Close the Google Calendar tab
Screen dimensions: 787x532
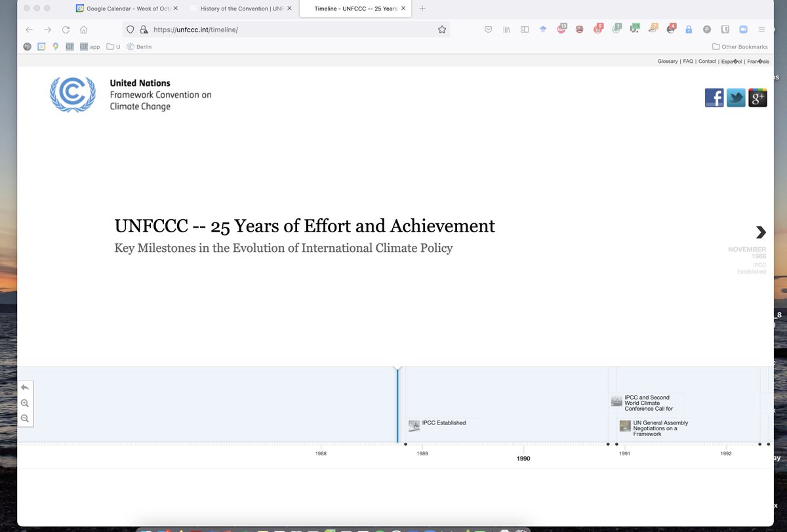coord(175,9)
